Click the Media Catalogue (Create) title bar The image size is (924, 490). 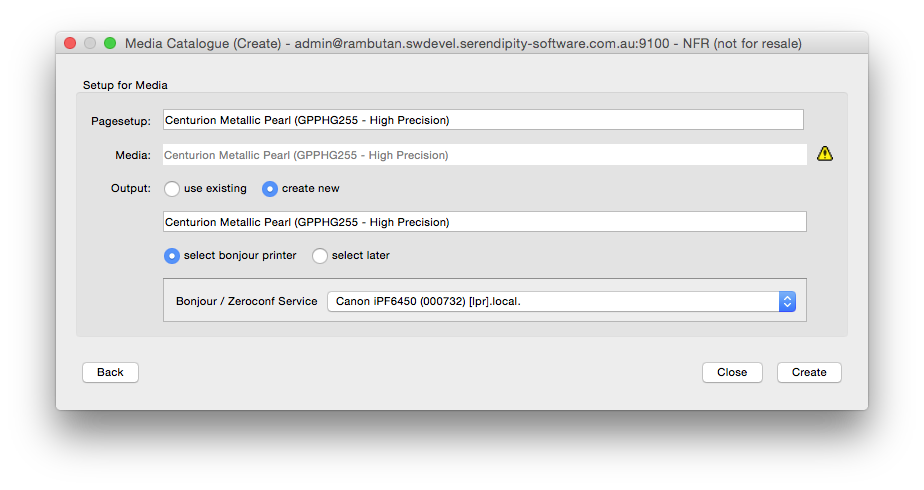coord(462,43)
